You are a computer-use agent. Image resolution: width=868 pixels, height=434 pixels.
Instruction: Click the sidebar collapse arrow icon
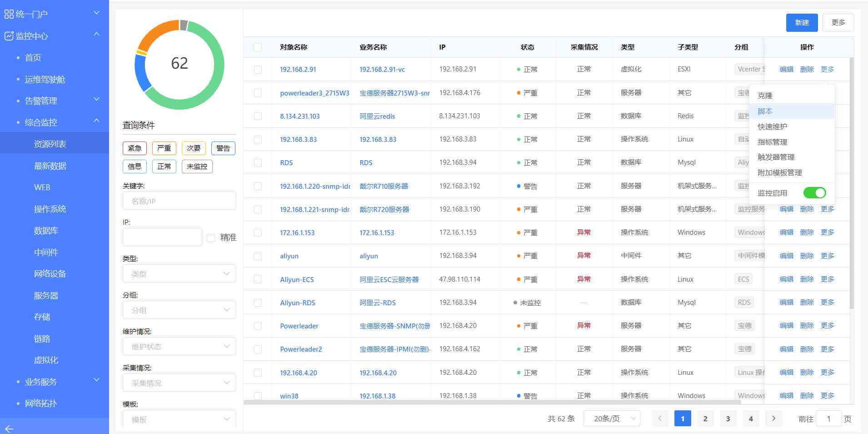[x=9, y=429]
